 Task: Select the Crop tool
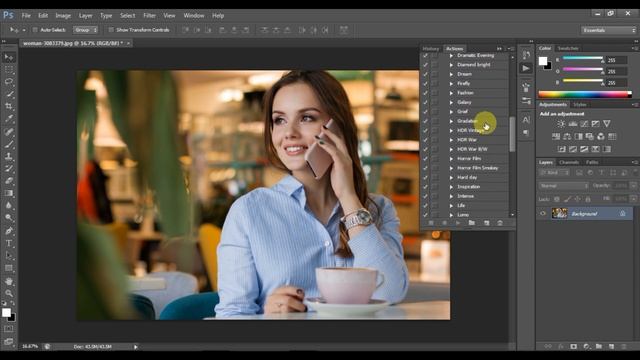tap(9, 106)
